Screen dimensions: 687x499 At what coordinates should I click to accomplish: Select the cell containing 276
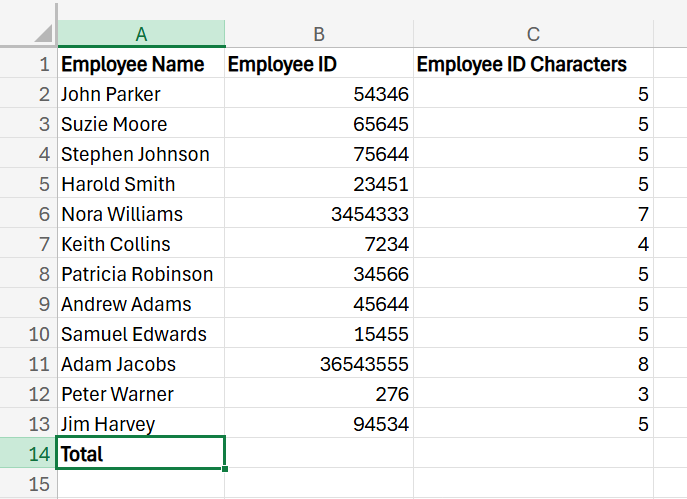[x=319, y=394]
